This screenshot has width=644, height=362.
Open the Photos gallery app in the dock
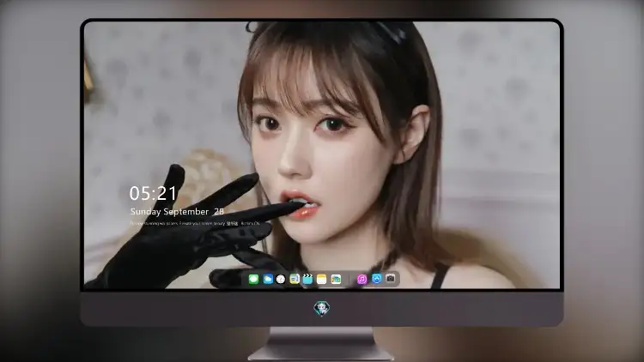(336, 279)
